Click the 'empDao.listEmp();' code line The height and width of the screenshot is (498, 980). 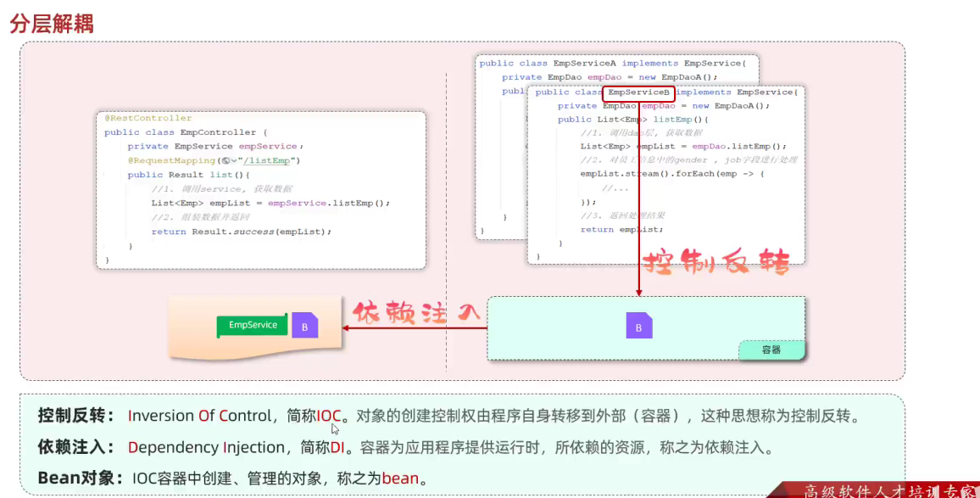(x=683, y=147)
